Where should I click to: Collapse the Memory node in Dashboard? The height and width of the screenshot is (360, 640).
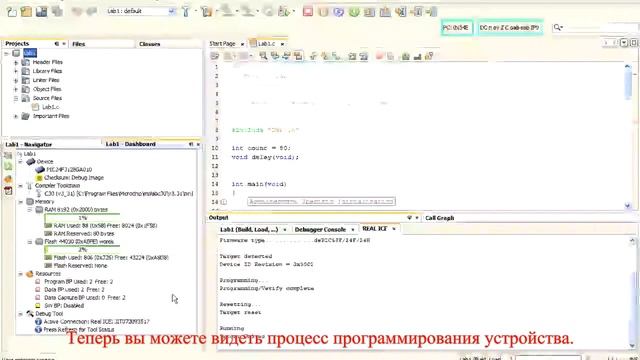tap(21, 202)
